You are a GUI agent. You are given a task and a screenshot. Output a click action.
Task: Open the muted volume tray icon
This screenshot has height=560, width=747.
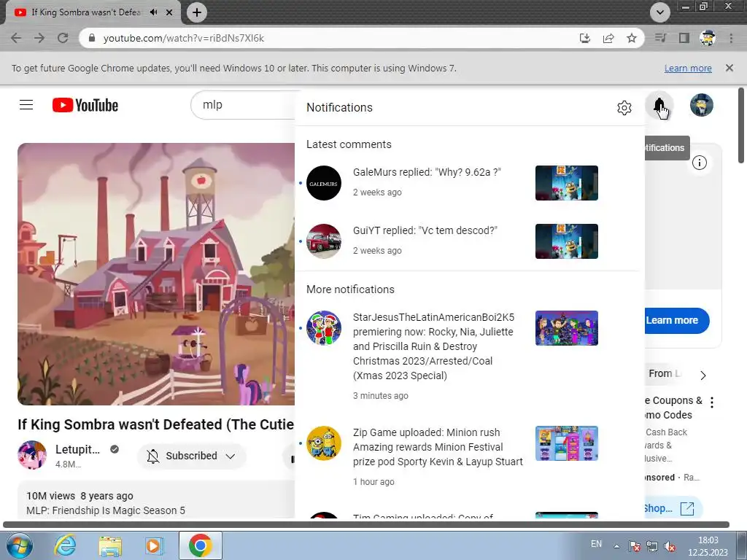pyautogui.click(x=670, y=546)
